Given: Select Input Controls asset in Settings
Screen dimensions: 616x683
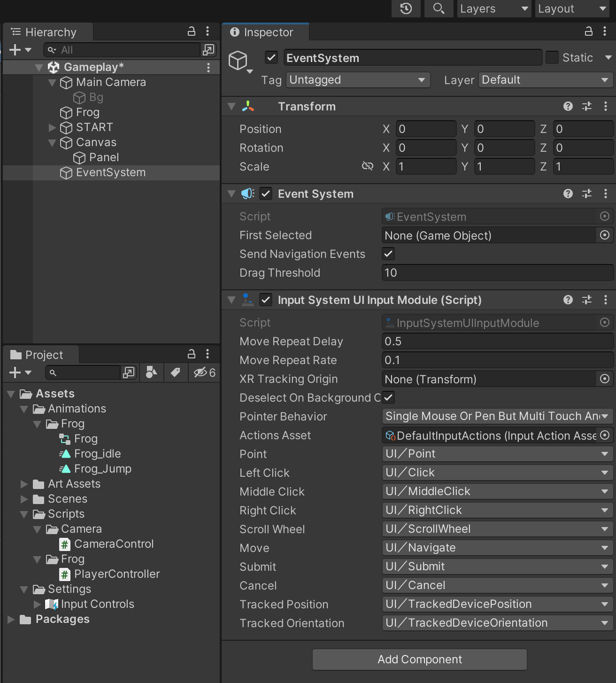Looking at the screenshot, I should coord(97,604).
